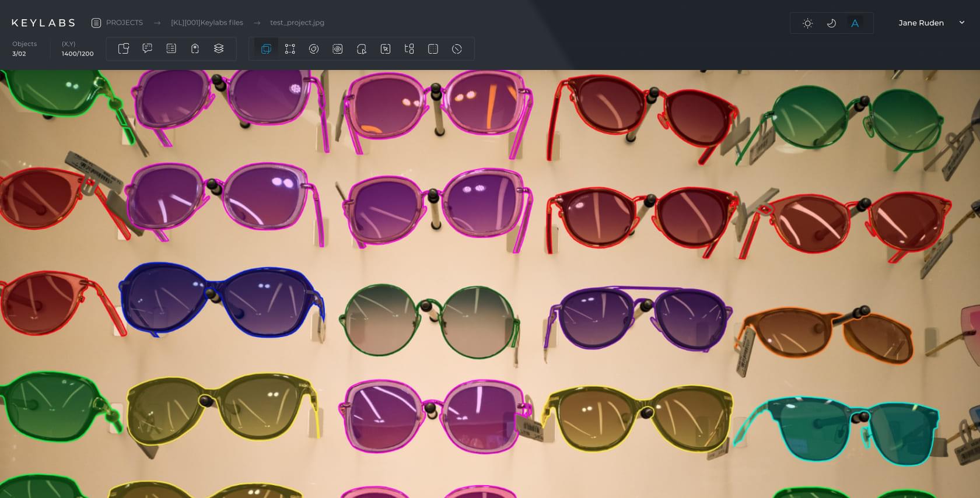Click the Jane Ruden user name
Image resolution: width=980 pixels, height=498 pixels.
[x=921, y=23]
